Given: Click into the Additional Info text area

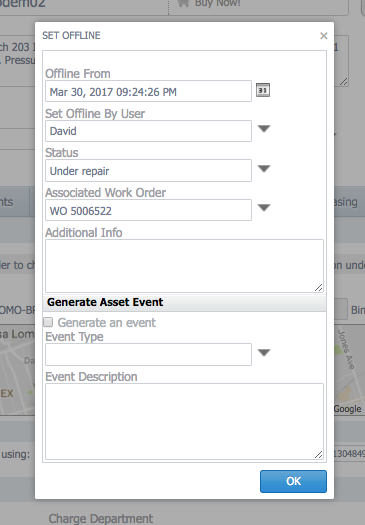Looking at the screenshot, I should click(x=185, y=266).
